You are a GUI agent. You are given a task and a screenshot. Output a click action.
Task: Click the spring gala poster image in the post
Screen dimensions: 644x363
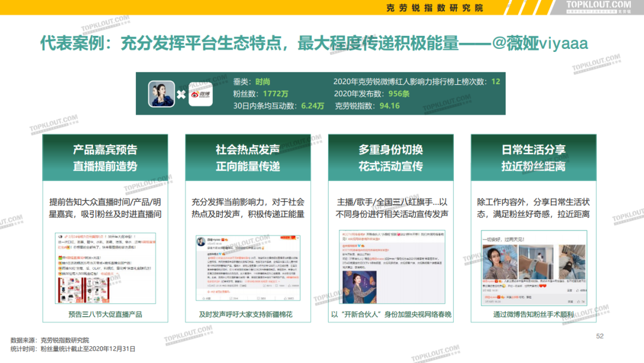coord(360,287)
